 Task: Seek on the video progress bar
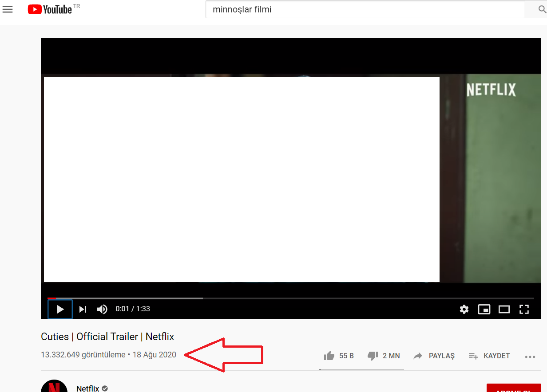(291, 298)
